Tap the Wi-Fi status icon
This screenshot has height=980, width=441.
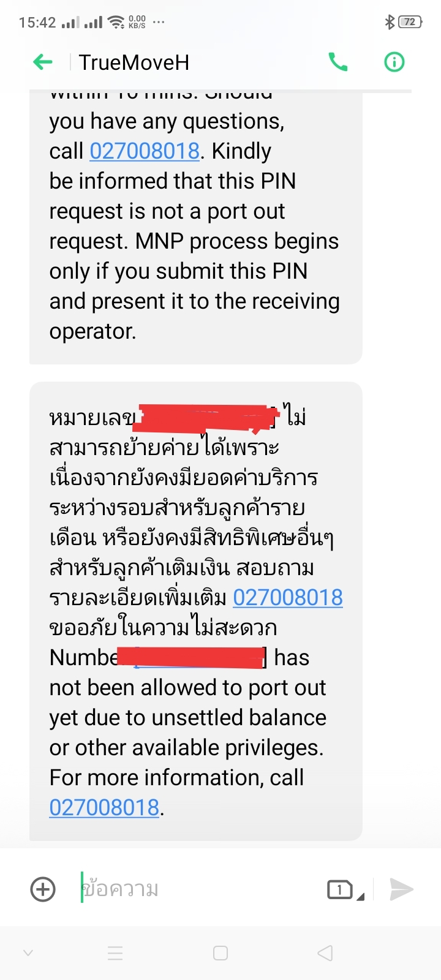pos(116,22)
